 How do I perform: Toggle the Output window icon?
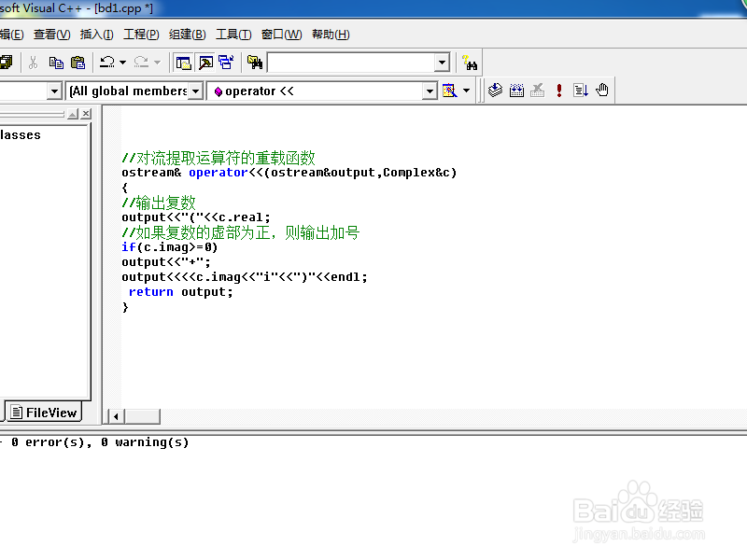coord(205,63)
